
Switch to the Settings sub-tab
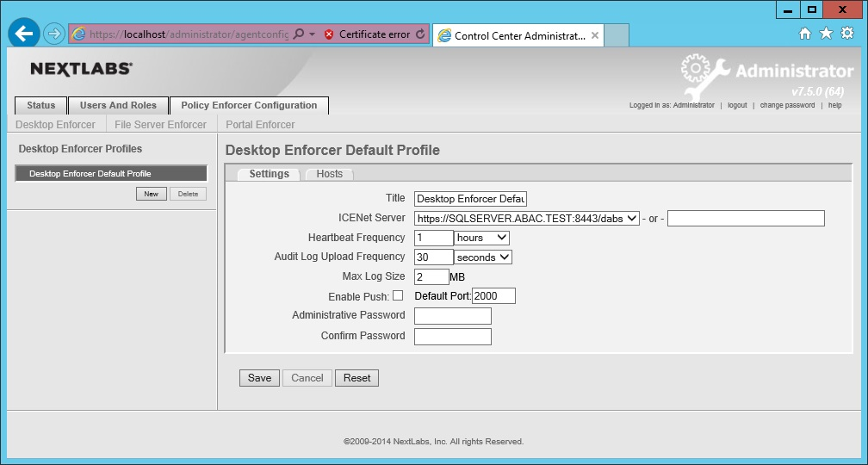pos(269,174)
